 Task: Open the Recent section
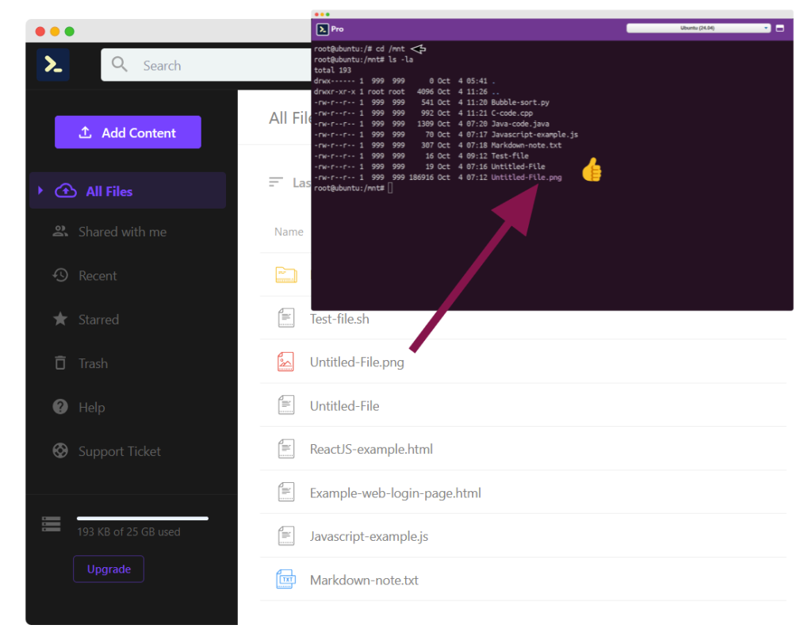(98, 276)
